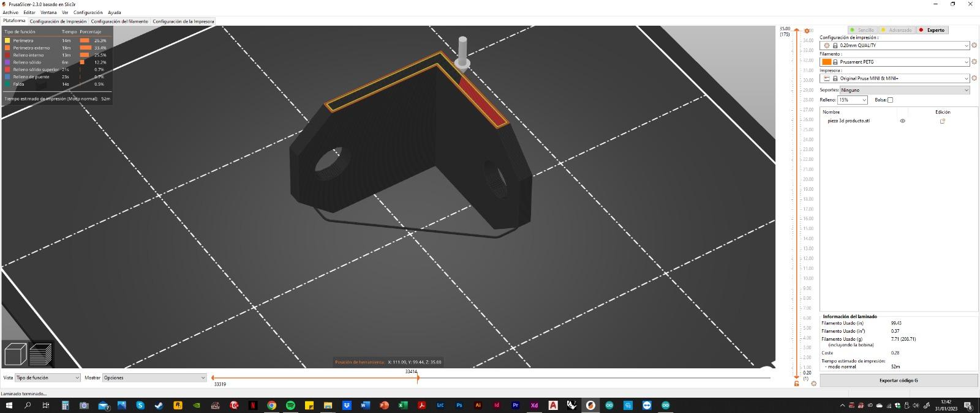Image resolution: width=980 pixels, height=413 pixels.
Task: Open the Archivo menu
Action: (x=10, y=12)
